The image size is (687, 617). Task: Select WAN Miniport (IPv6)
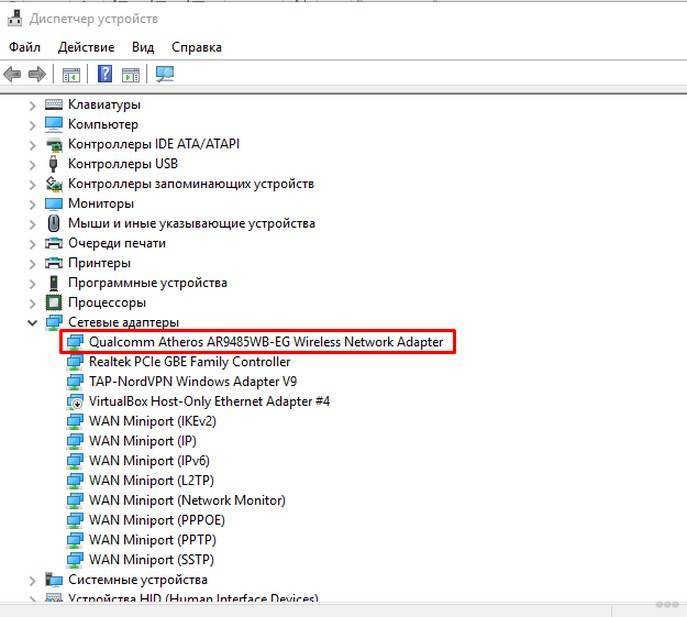point(149,461)
